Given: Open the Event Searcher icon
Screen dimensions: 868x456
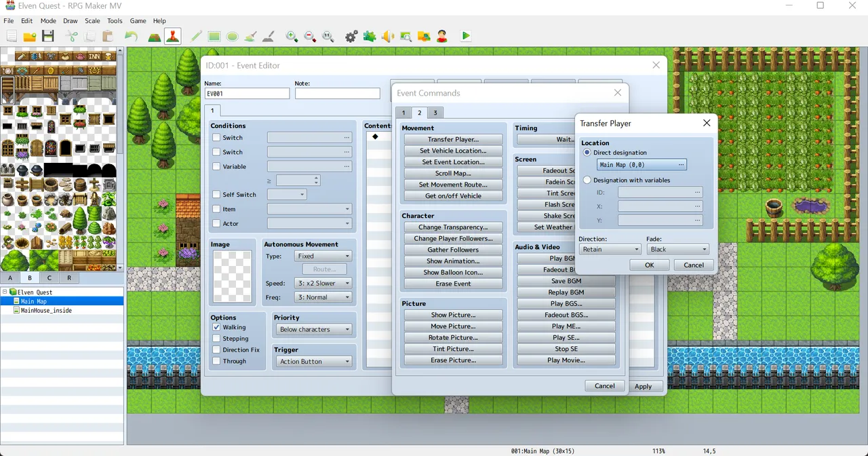Looking at the screenshot, I should tap(406, 37).
